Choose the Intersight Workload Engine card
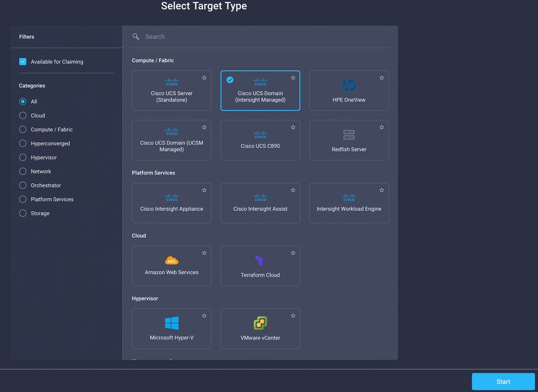The image size is (538, 392). [x=349, y=203]
